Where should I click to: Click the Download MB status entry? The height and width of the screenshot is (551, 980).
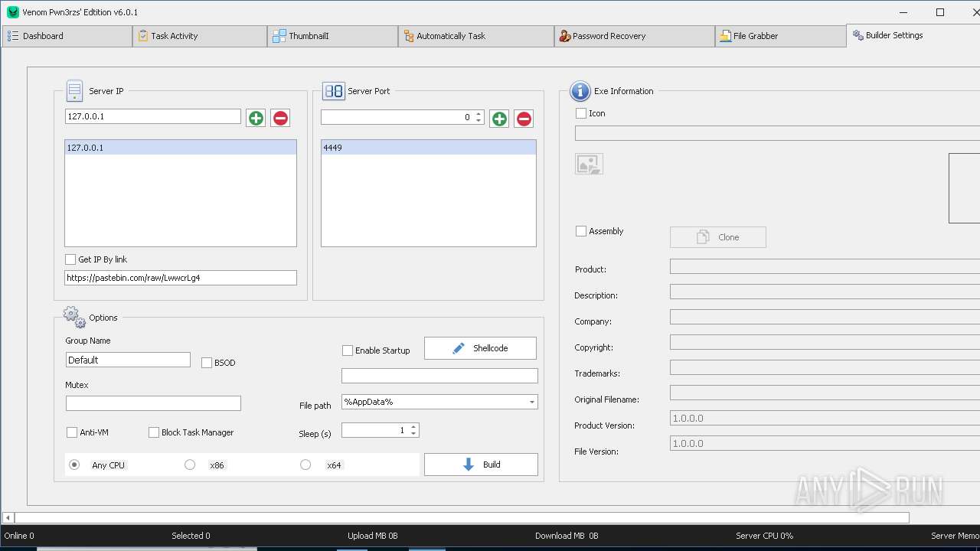(x=567, y=536)
